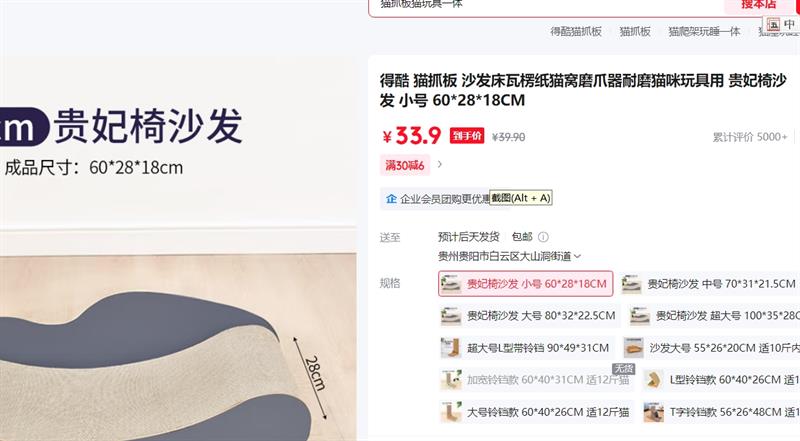Click thumbnail icon of 超大号L型带铃铛 option

[x=451, y=348]
